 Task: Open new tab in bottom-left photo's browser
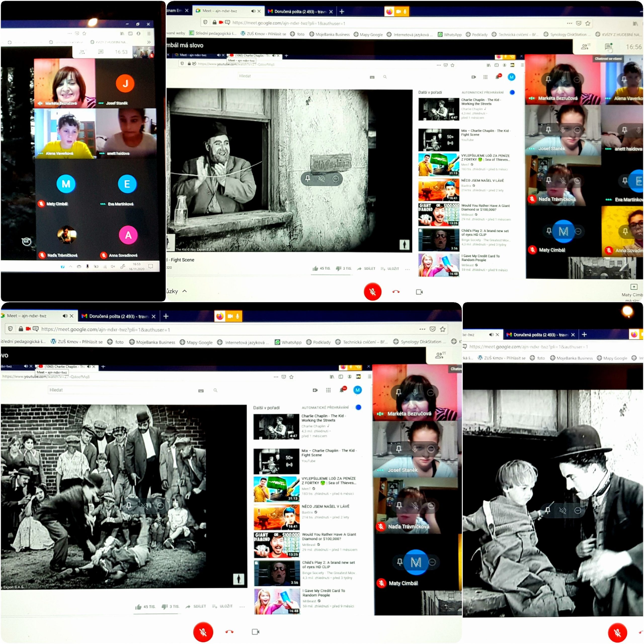(x=166, y=316)
